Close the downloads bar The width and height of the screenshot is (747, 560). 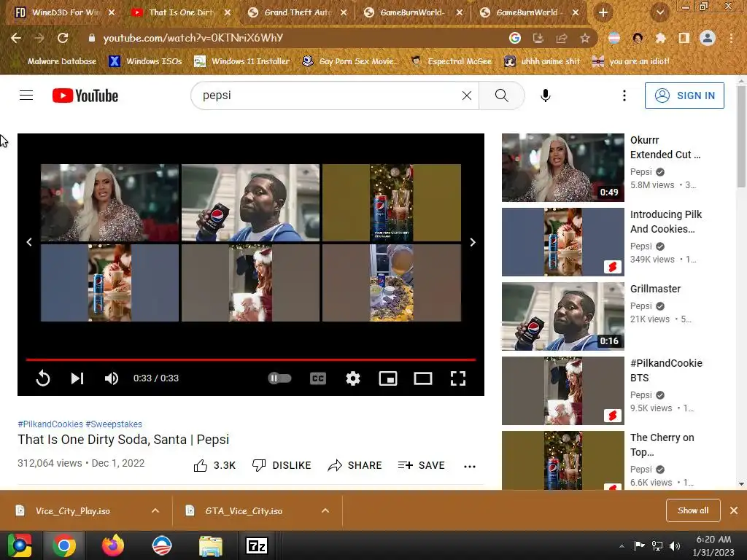point(734,510)
